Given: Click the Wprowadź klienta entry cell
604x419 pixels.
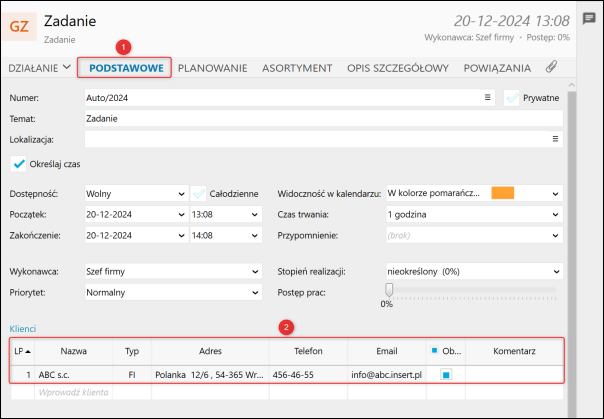Looking at the screenshot, I should [x=73, y=392].
